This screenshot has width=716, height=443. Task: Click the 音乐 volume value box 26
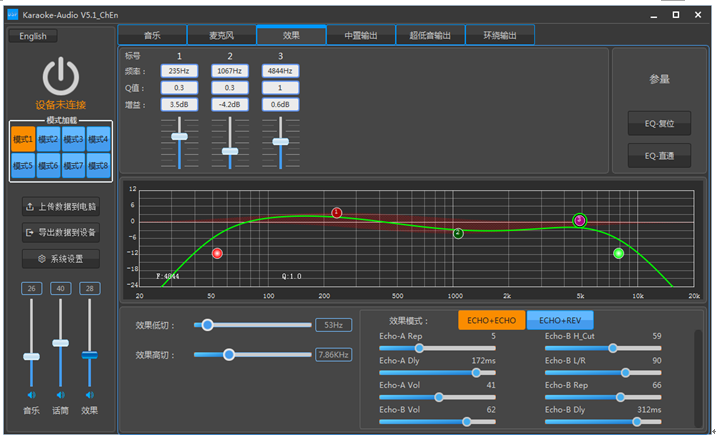click(32, 288)
